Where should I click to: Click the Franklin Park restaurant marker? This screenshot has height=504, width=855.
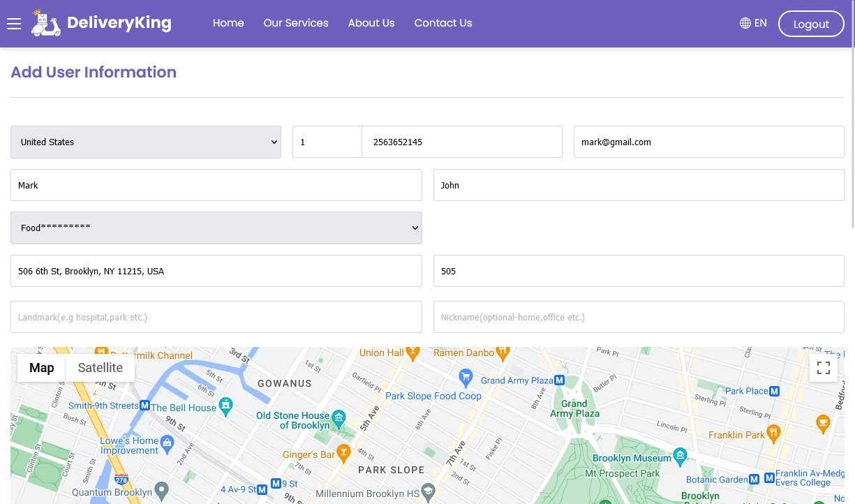[773, 433]
